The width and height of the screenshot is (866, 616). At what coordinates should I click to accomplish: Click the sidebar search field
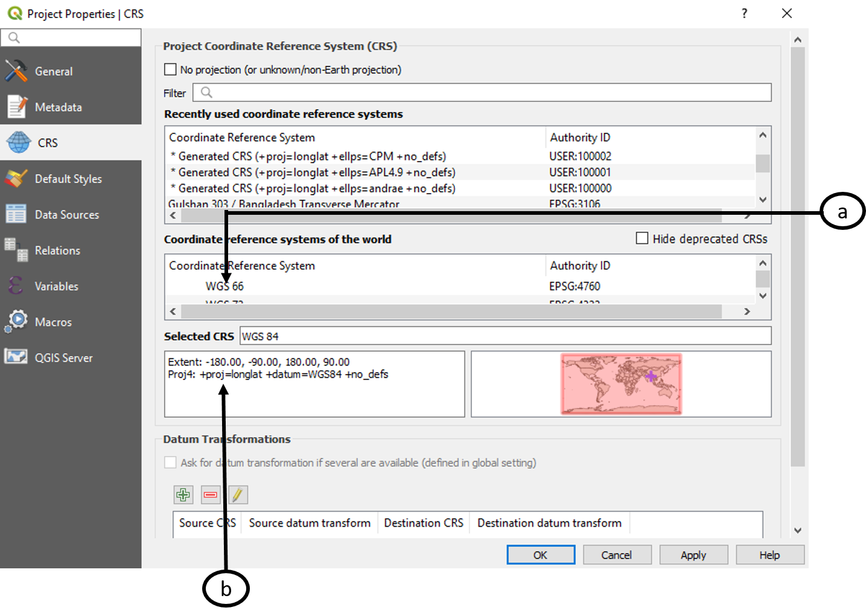pyautogui.click(x=71, y=37)
